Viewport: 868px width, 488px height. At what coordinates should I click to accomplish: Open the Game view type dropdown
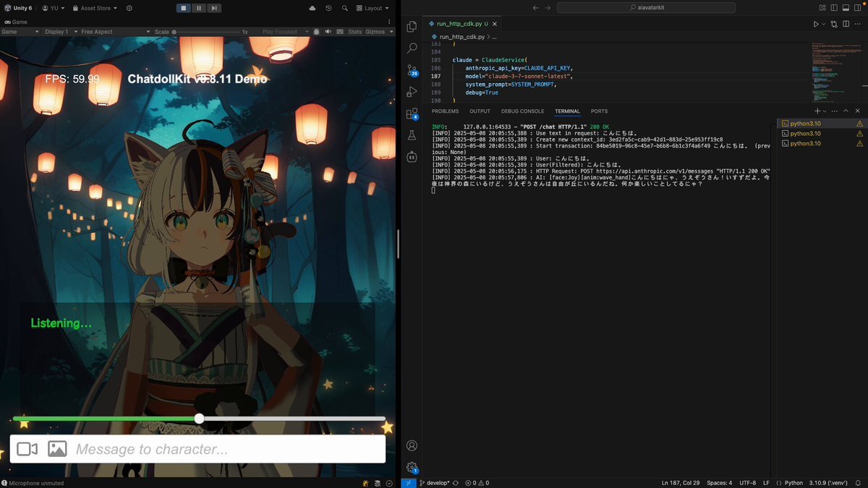point(20,32)
